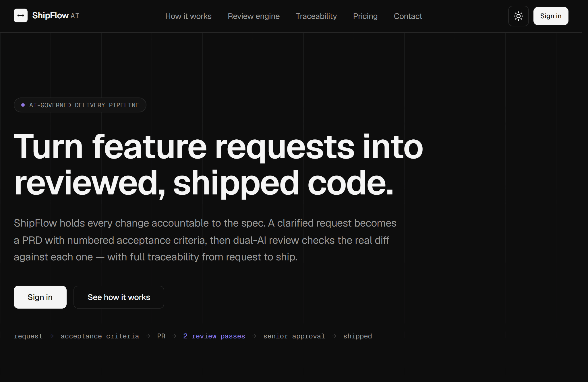The height and width of the screenshot is (382, 588).
Task: Click the 'shipped' pipeline step
Action: pyautogui.click(x=357, y=336)
